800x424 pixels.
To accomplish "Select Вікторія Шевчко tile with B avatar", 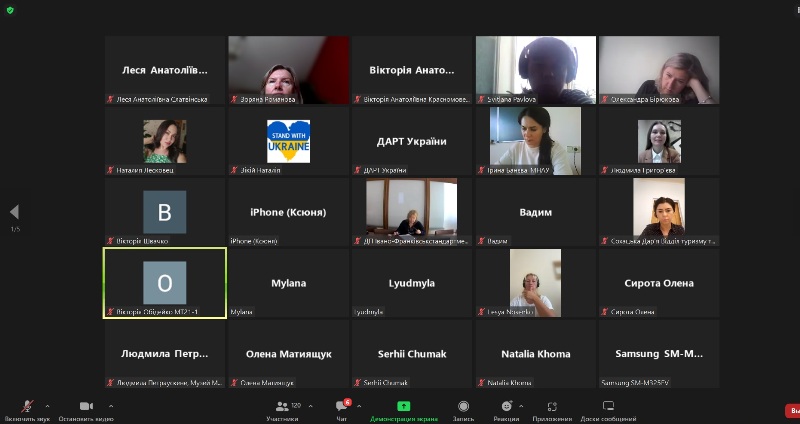I will [165, 212].
